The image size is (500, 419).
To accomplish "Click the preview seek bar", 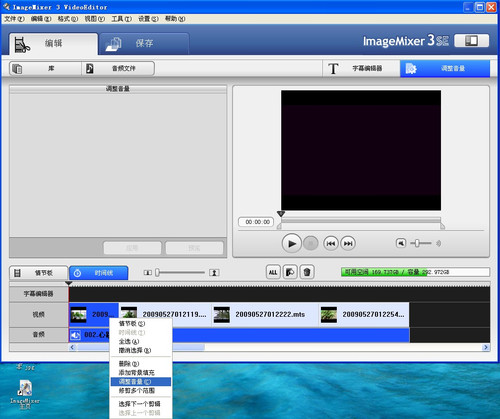I will pos(361,221).
